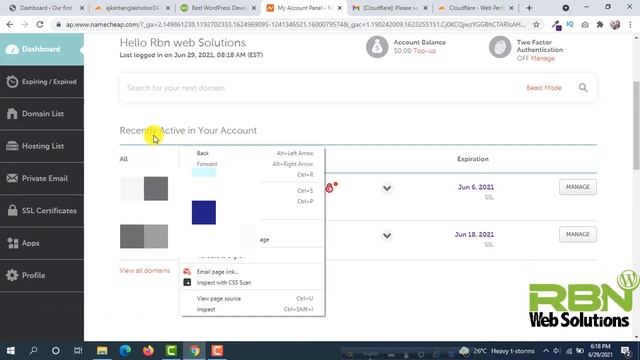
Task: Open File Explorer from taskbar
Action: pyautogui.click(x=102, y=351)
